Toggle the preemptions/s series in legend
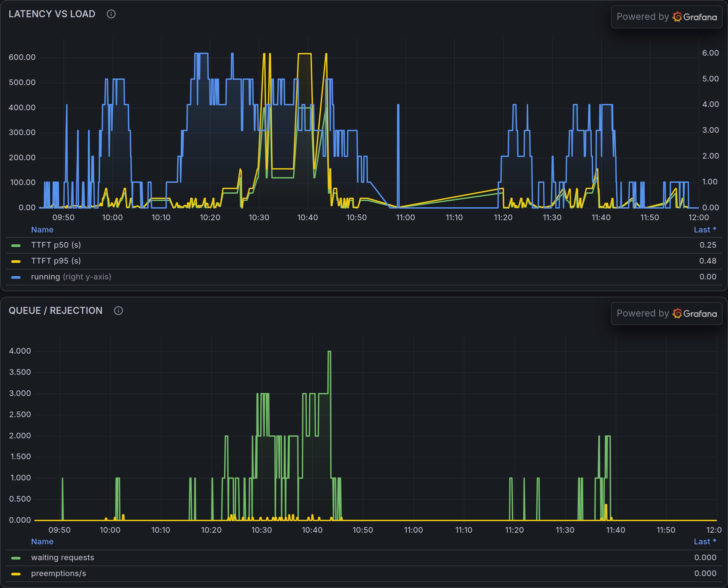The height and width of the screenshot is (588, 728). (x=59, y=573)
